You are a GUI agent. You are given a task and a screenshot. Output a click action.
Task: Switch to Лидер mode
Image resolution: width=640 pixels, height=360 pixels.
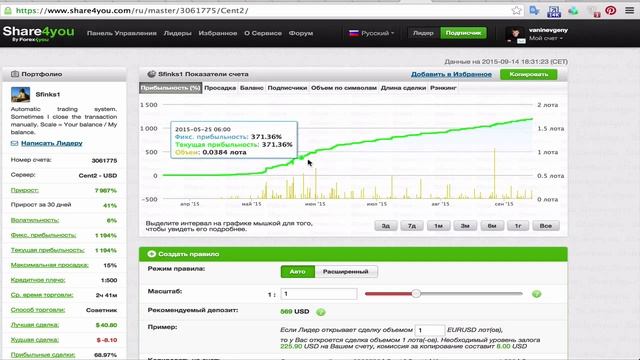tap(423, 33)
